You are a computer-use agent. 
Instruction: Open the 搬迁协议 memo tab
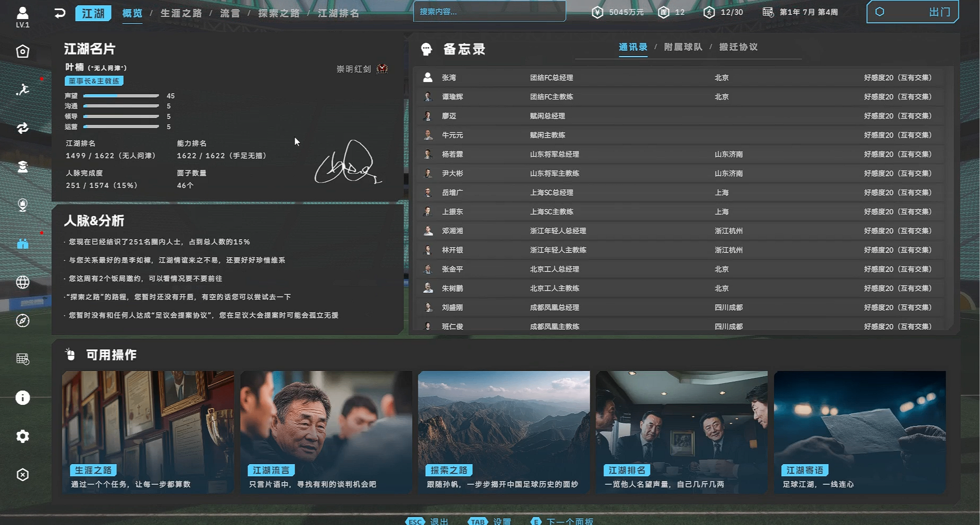738,47
